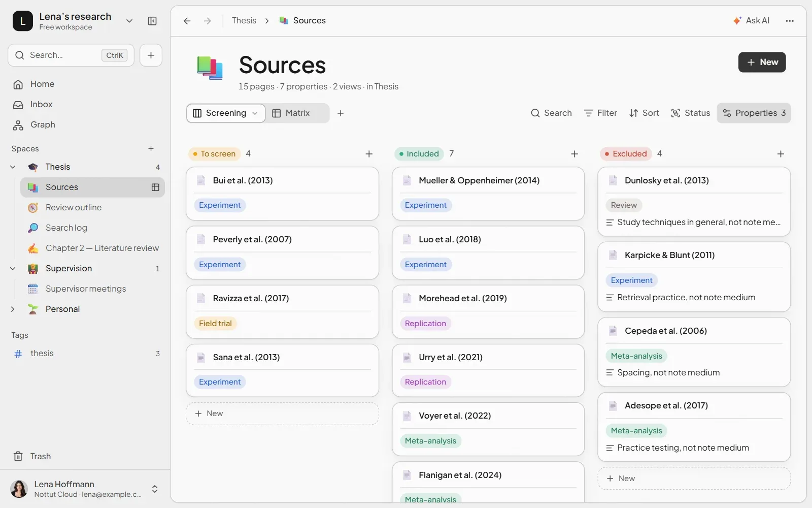Add a card to the To screen column
Image resolution: width=812 pixels, height=508 pixels.
click(x=369, y=154)
